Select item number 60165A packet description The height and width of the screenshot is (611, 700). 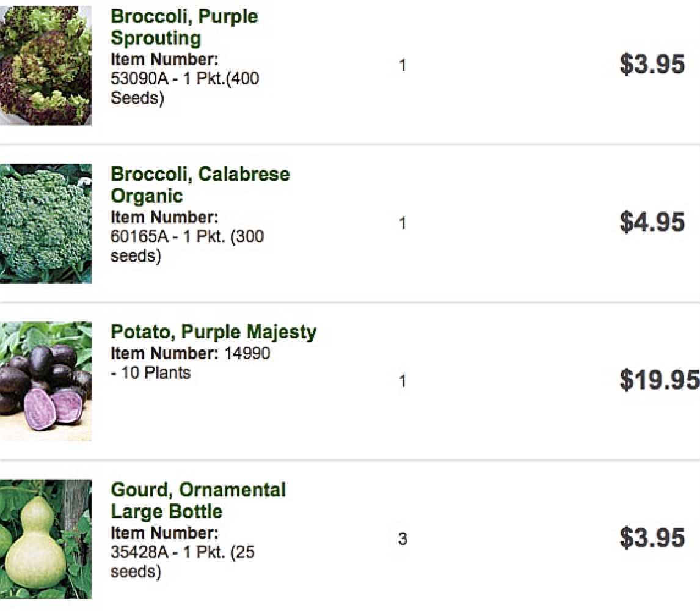(186, 246)
